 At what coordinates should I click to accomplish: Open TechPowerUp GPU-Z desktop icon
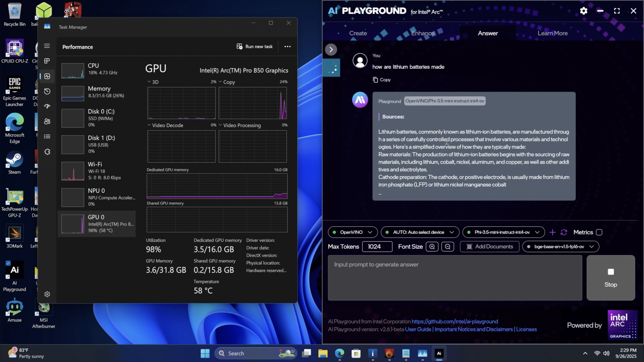pyautogui.click(x=15, y=203)
